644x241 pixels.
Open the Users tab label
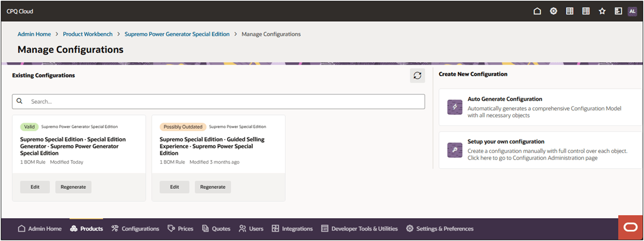(x=256, y=229)
